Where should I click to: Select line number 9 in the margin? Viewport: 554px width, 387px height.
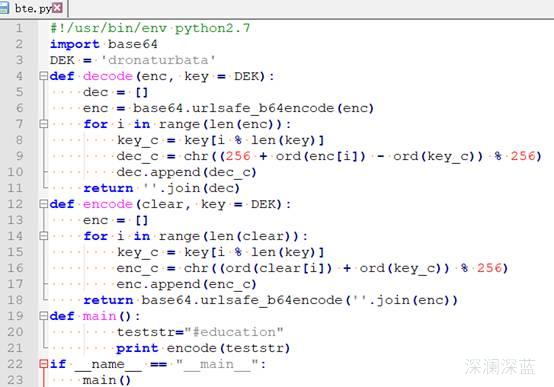click(19, 156)
